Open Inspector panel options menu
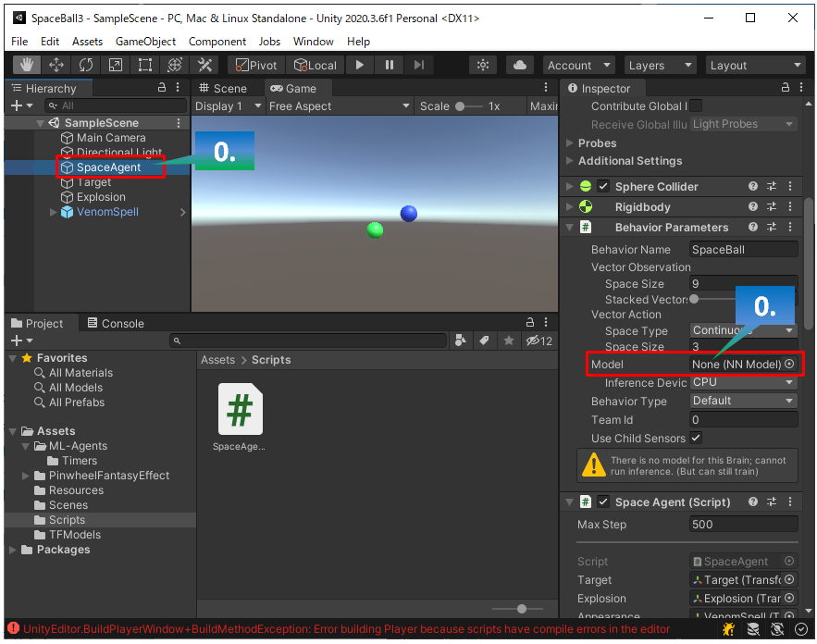Image resolution: width=817 pixels, height=644 pixels. coord(801,88)
